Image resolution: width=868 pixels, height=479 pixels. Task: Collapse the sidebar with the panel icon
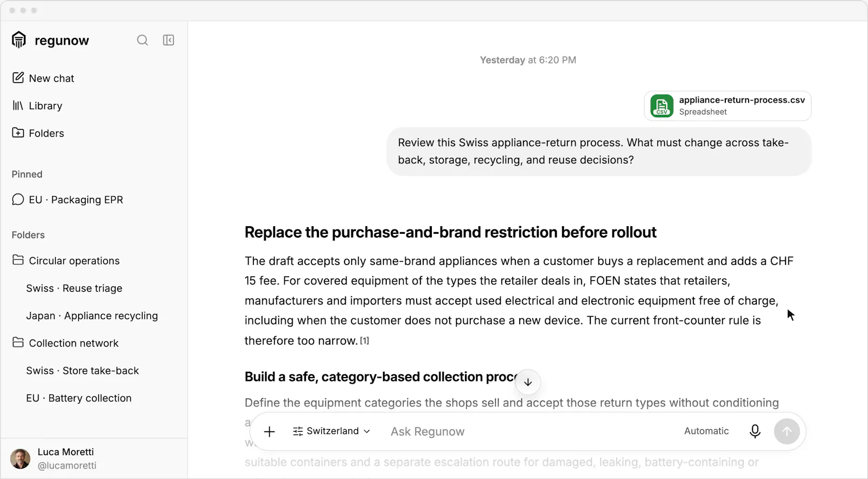(169, 40)
